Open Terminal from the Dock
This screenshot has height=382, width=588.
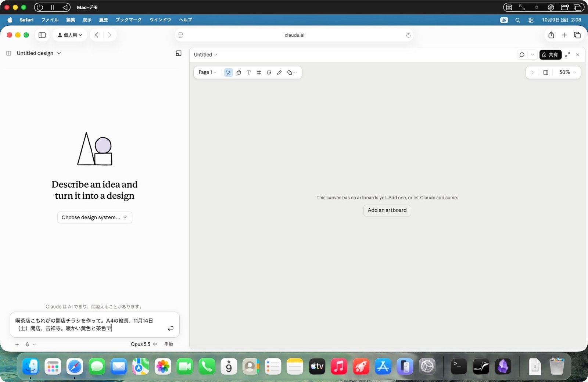[459, 366]
